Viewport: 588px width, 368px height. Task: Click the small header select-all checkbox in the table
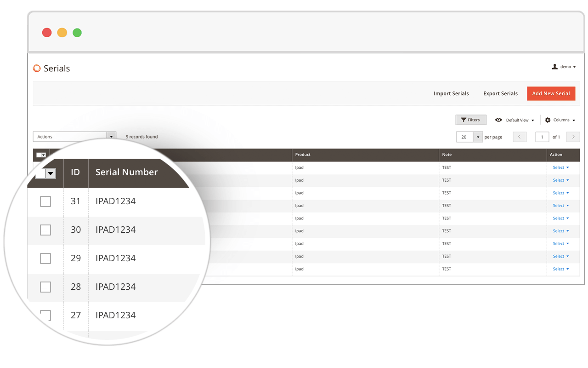(39, 155)
